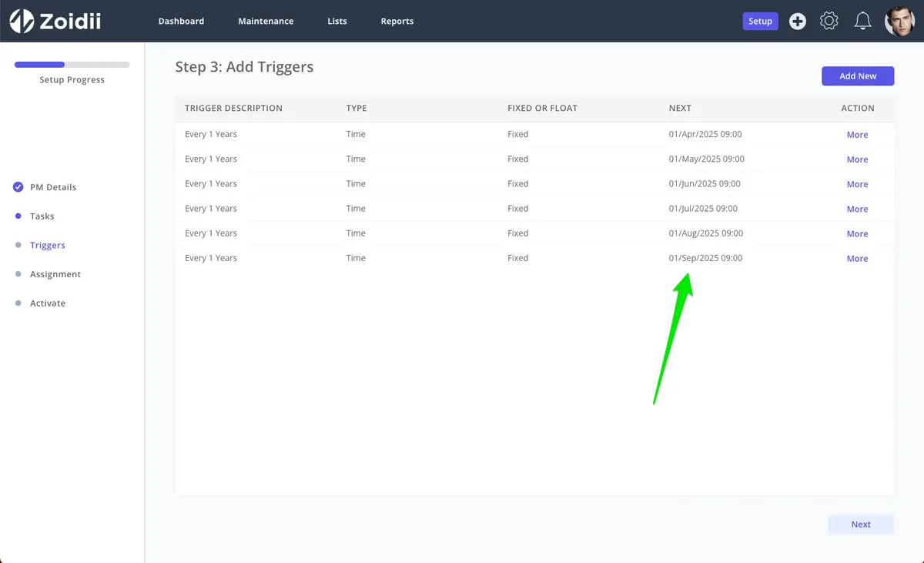Open the Dashboard menu

(181, 21)
